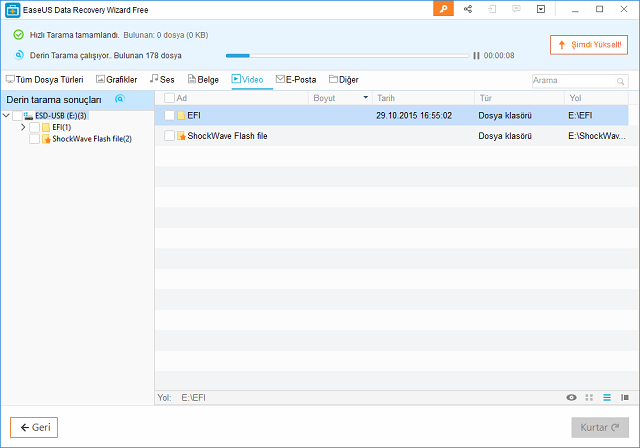Toggle the select-all checkbox beside Ad
Screen dimensions: 640x448
click(169, 98)
